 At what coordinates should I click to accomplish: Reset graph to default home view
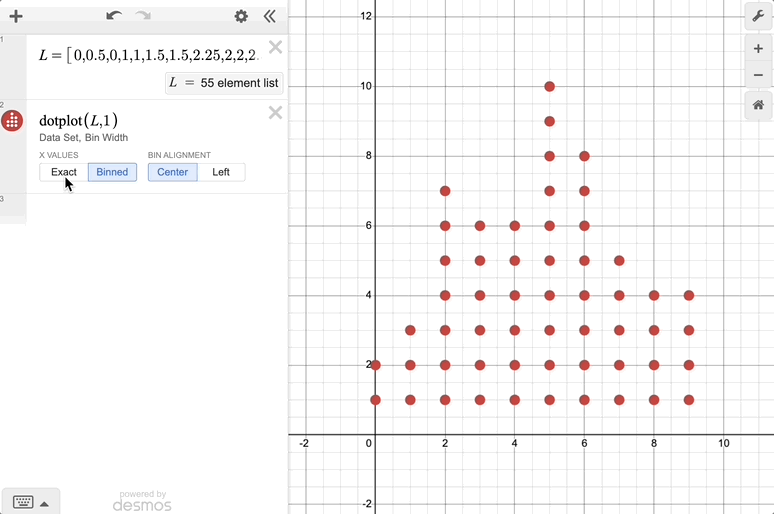coord(758,105)
